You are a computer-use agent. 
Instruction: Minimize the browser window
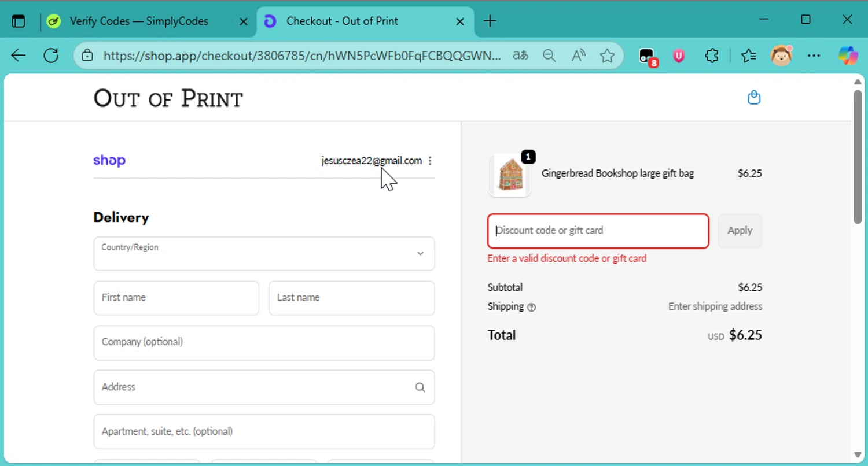tap(765, 20)
